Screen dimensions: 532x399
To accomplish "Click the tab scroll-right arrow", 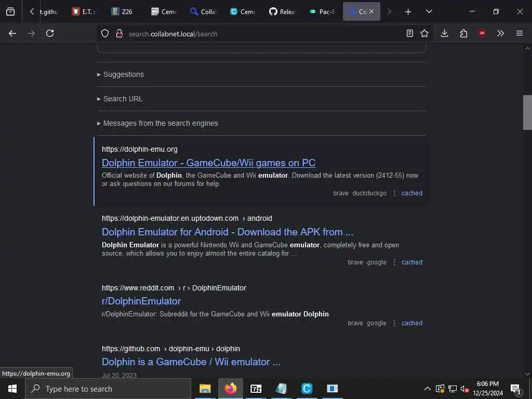I will click(389, 12).
